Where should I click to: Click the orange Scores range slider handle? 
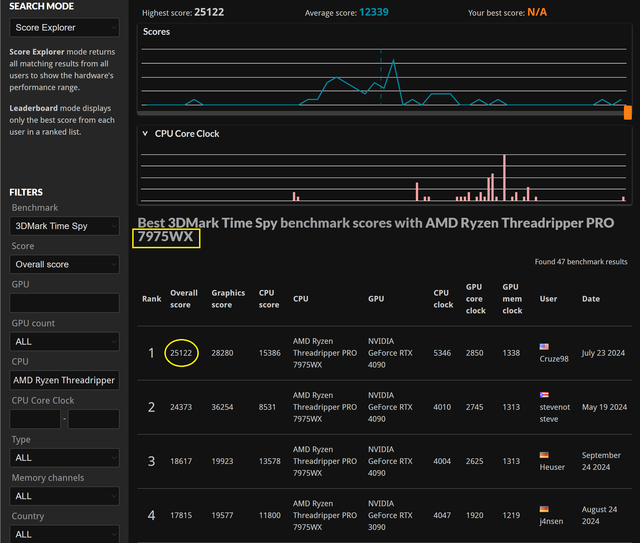pyautogui.click(x=628, y=112)
